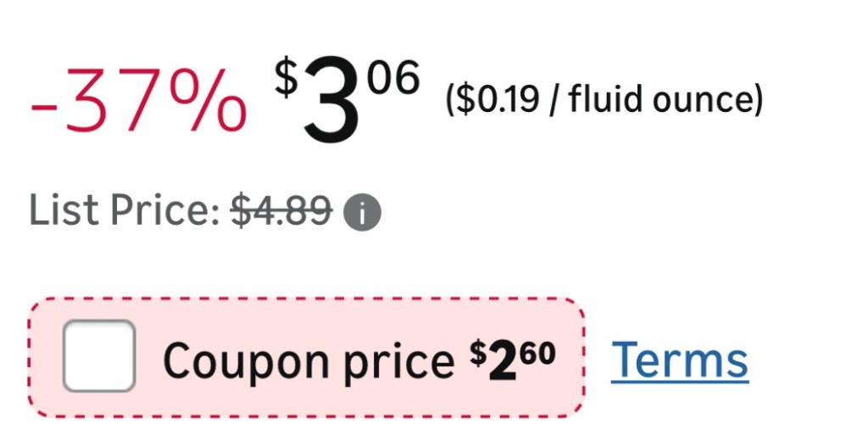
Task: Click the word "price" in the coupon badge
Action: 398,362
